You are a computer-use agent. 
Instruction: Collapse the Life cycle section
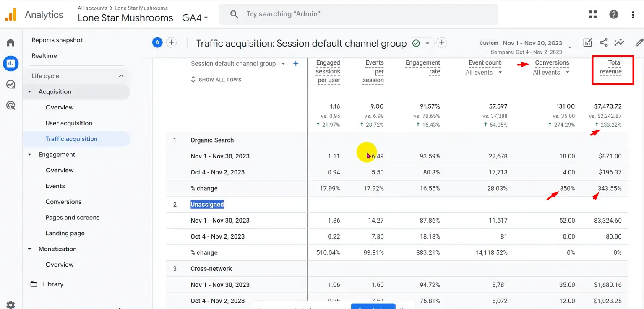point(121,76)
